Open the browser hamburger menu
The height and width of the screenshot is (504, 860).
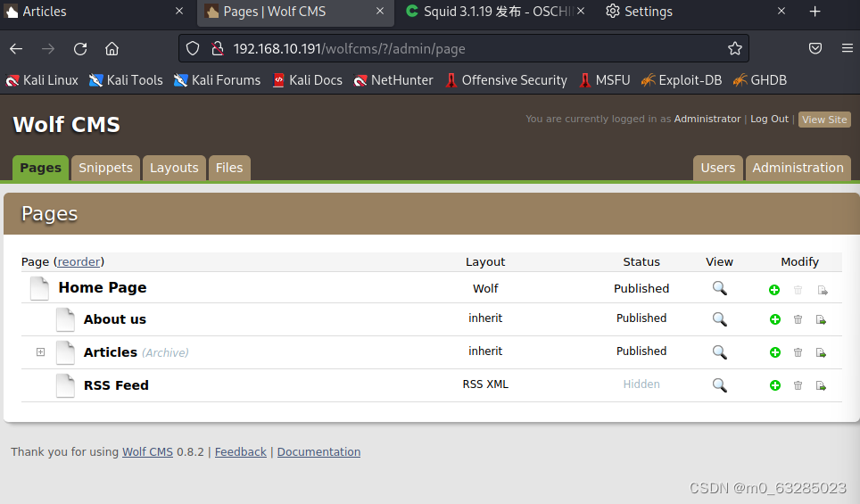(x=848, y=48)
